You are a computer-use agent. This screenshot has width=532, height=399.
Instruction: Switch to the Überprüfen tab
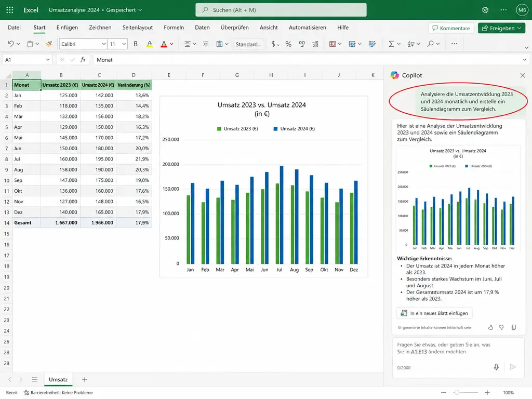point(234,28)
